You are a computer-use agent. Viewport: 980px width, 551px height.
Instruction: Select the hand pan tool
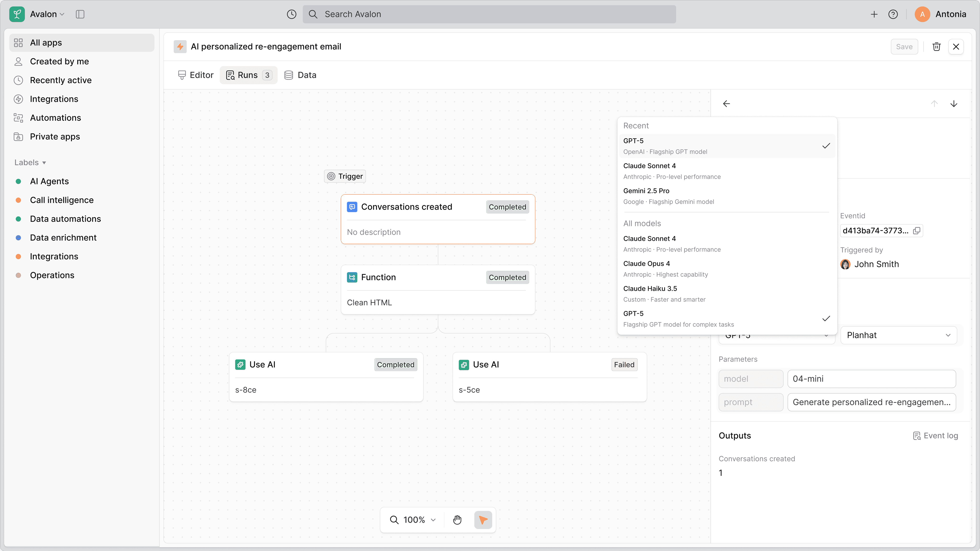click(457, 519)
